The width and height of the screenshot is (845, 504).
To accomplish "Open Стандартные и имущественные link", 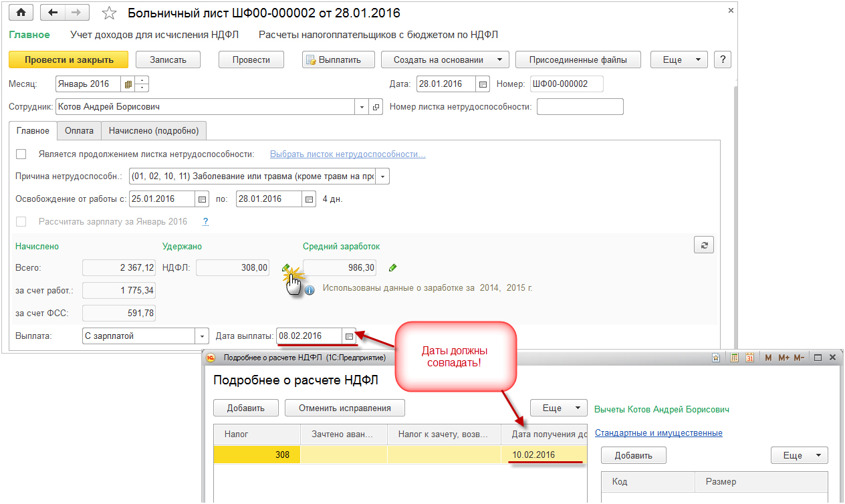I will tap(658, 433).
